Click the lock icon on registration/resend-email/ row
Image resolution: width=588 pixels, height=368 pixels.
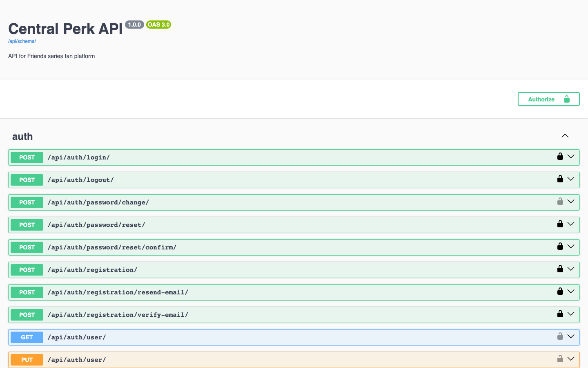pyautogui.click(x=560, y=291)
